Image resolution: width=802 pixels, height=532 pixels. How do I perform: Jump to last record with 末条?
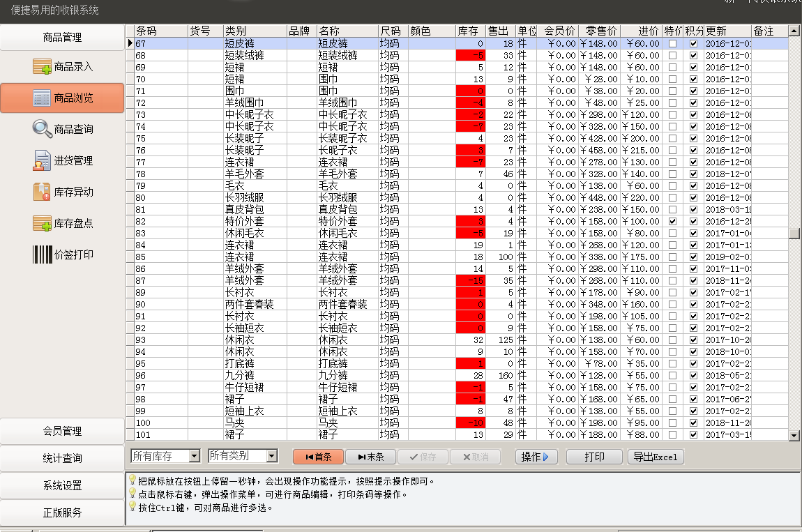370,457
